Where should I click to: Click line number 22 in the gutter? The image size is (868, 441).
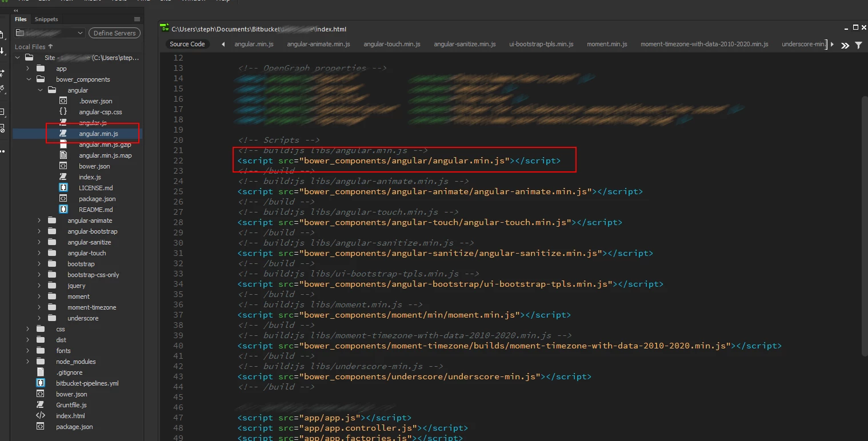[x=178, y=161]
